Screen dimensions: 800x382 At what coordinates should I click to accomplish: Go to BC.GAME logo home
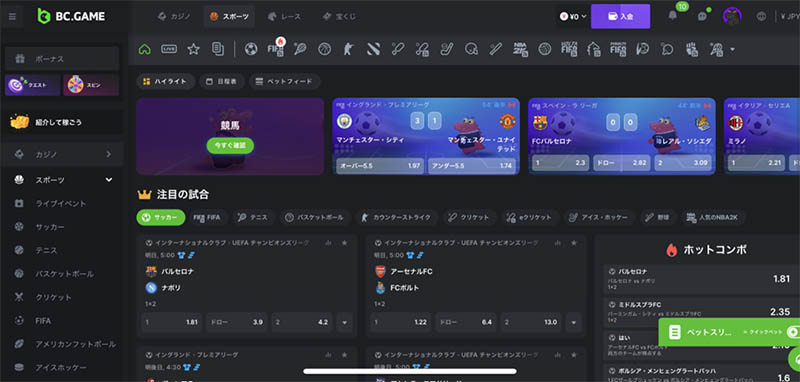point(71,16)
